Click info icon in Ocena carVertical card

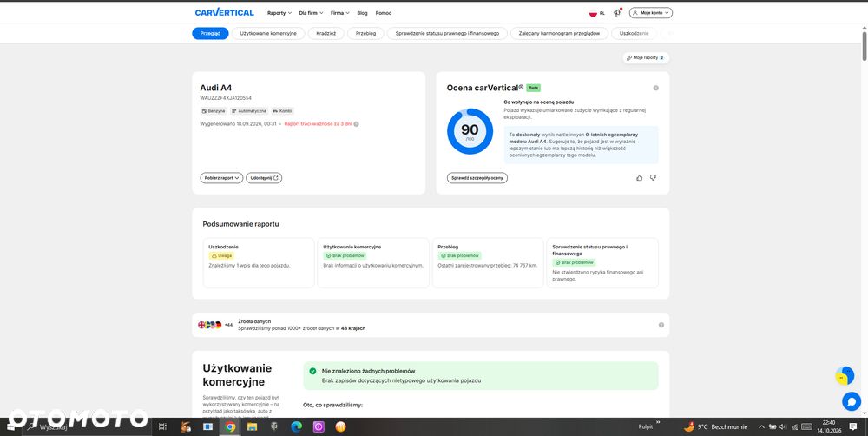tap(655, 88)
